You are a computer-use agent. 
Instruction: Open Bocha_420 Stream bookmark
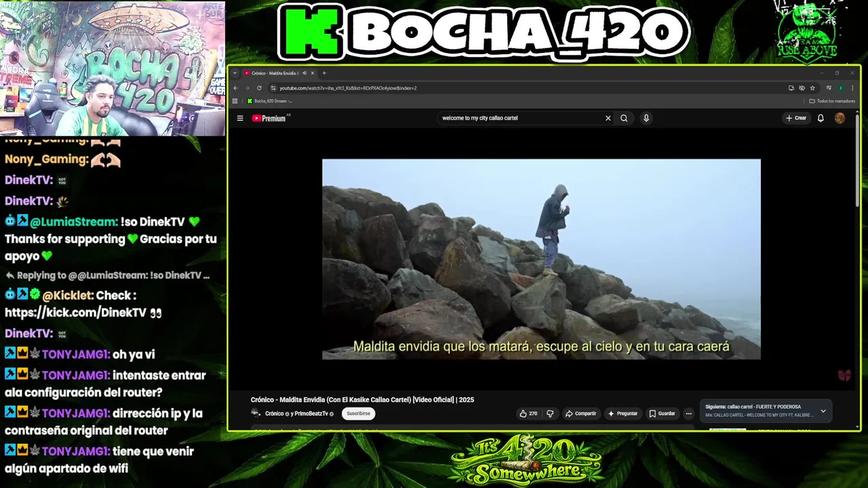[270, 101]
